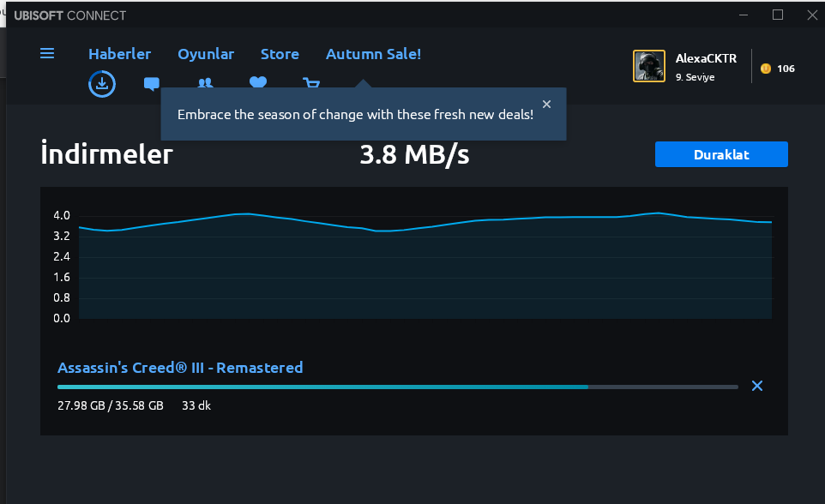This screenshot has height=504, width=825.
Task: Open the shopping cart icon
Action: click(311, 82)
